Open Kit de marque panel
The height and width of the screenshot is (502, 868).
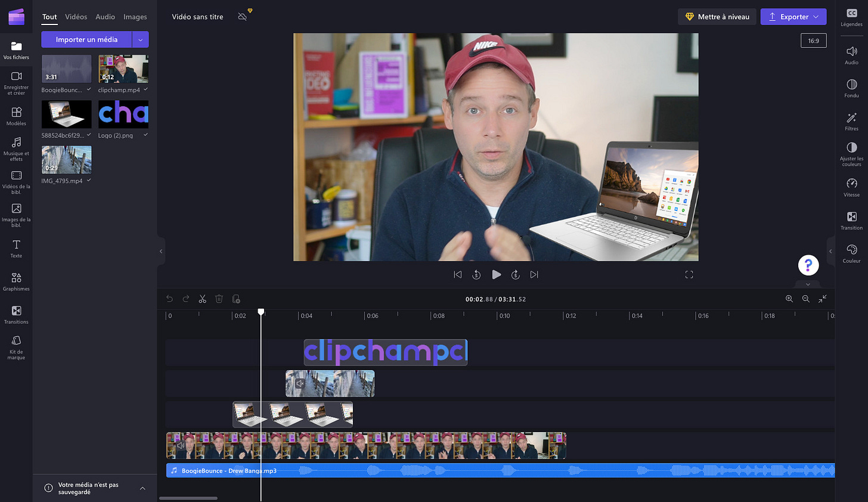16,347
